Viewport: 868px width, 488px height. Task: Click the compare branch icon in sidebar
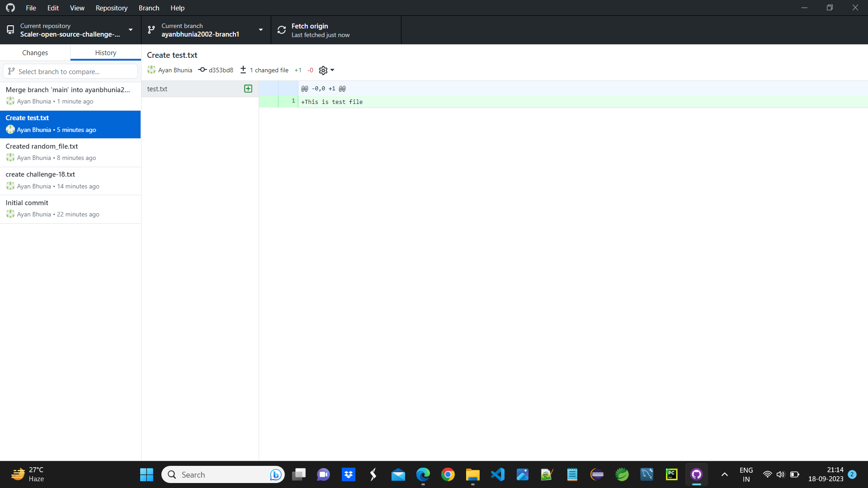[x=11, y=71]
